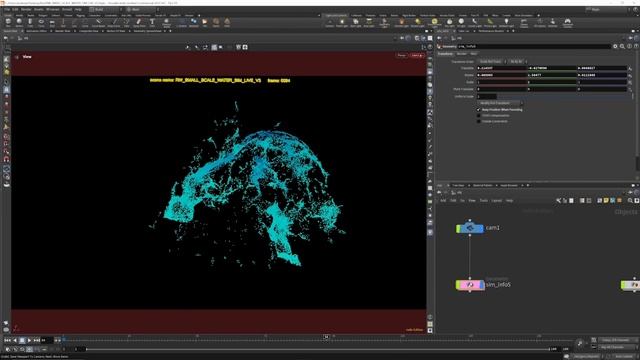Screen dimensions: 640x360
Task: Open the cam1 camera dropdown in viewport
Action: (417, 56)
